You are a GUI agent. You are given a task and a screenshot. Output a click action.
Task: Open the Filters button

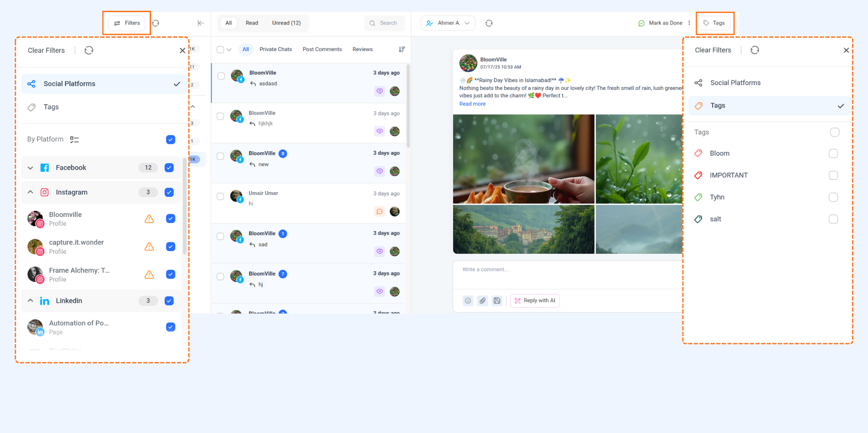point(127,23)
